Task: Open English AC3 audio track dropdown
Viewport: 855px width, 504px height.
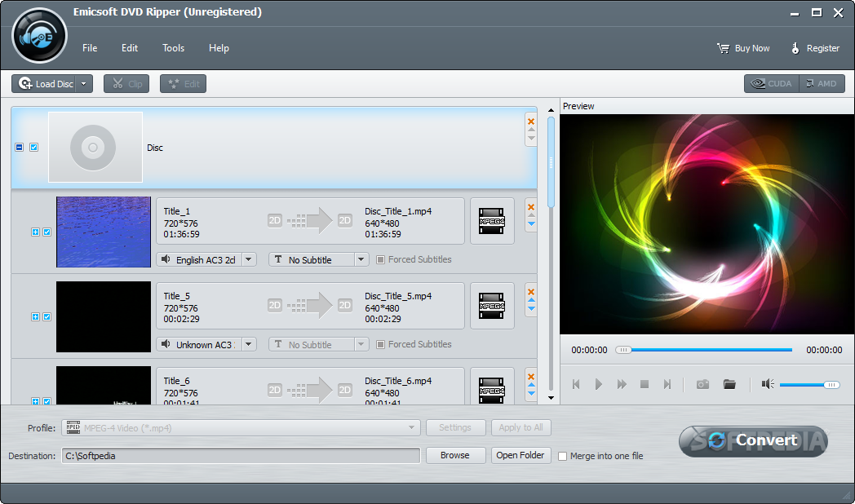Action: point(249,260)
